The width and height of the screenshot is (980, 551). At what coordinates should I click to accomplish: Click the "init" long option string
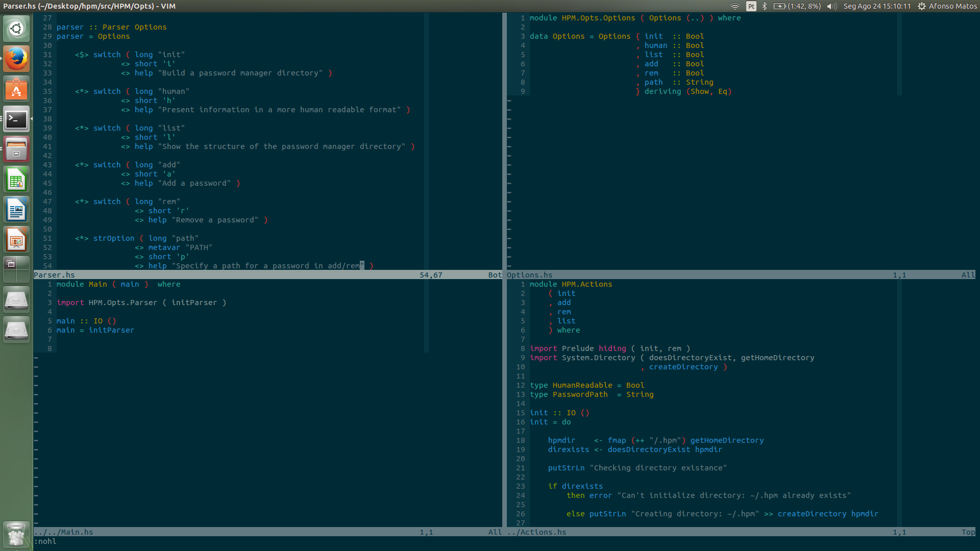[171, 55]
